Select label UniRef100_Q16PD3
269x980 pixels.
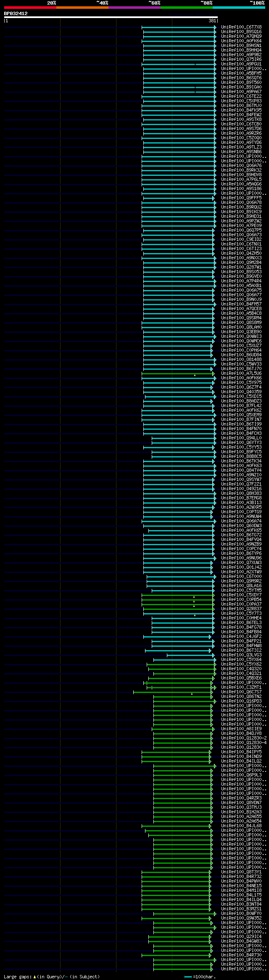(x=241, y=701)
